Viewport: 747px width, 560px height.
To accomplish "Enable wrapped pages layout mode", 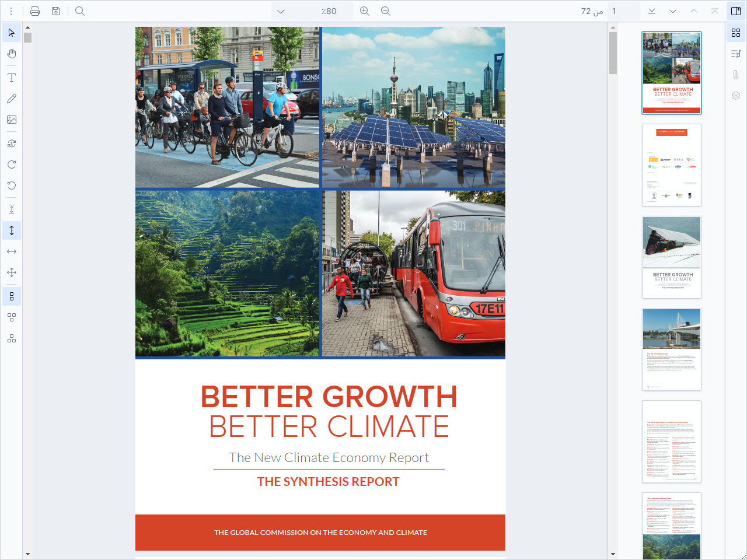I will pyautogui.click(x=12, y=338).
